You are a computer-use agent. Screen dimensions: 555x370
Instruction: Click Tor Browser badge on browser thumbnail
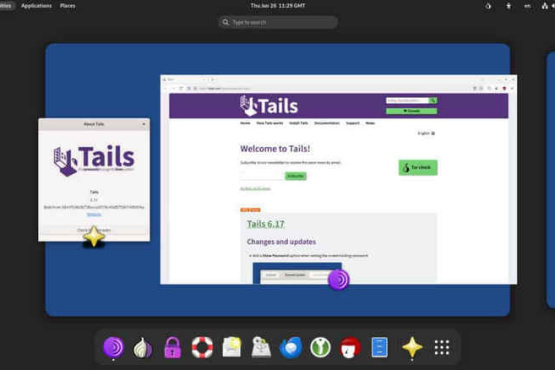(x=339, y=280)
